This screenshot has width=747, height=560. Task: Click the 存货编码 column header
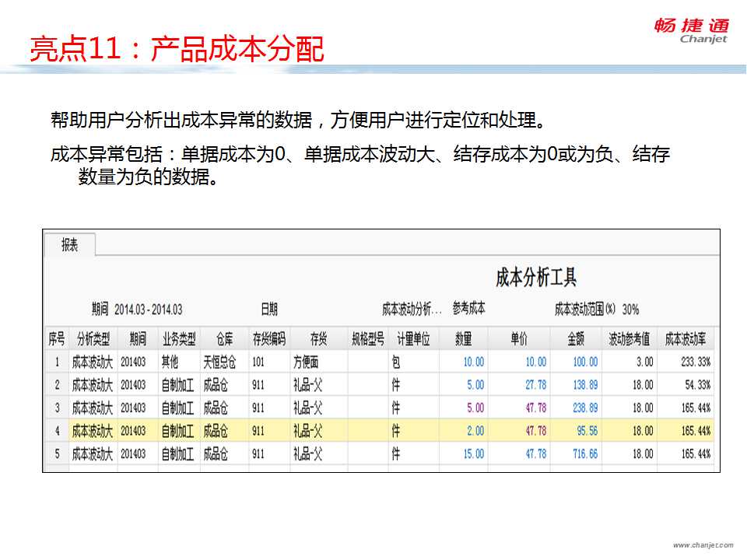coord(268,338)
